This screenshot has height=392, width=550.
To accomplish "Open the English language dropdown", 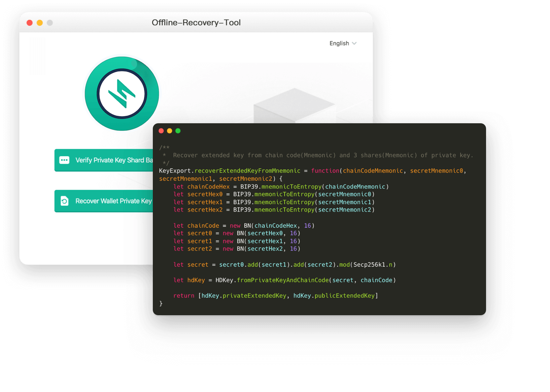I will coord(339,43).
